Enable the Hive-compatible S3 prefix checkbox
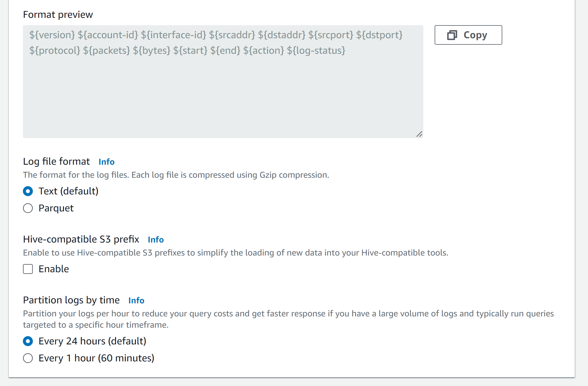The image size is (588, 386). (28, 269)
